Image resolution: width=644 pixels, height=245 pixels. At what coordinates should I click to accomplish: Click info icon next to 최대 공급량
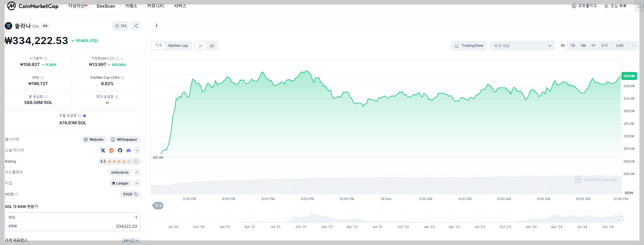point(117,97)
